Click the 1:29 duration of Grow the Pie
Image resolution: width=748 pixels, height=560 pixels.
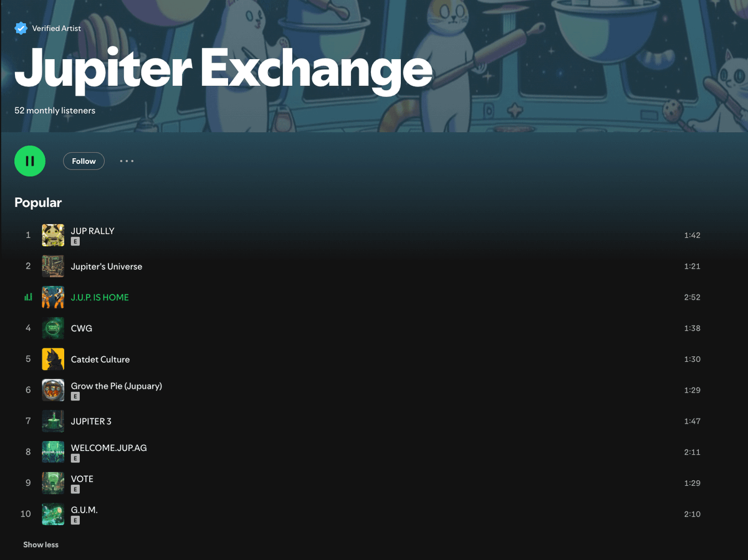[x=692, y=390]
